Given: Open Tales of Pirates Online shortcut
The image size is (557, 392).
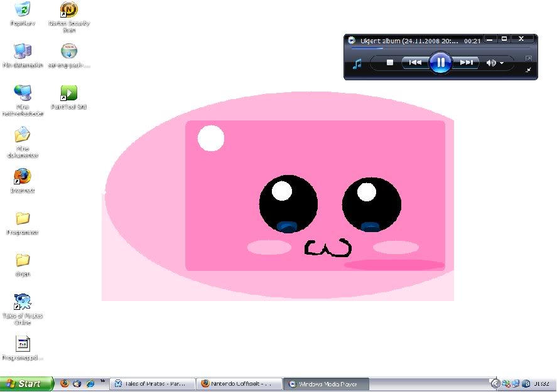Looking at the screenshot, I should coord(23,302).
